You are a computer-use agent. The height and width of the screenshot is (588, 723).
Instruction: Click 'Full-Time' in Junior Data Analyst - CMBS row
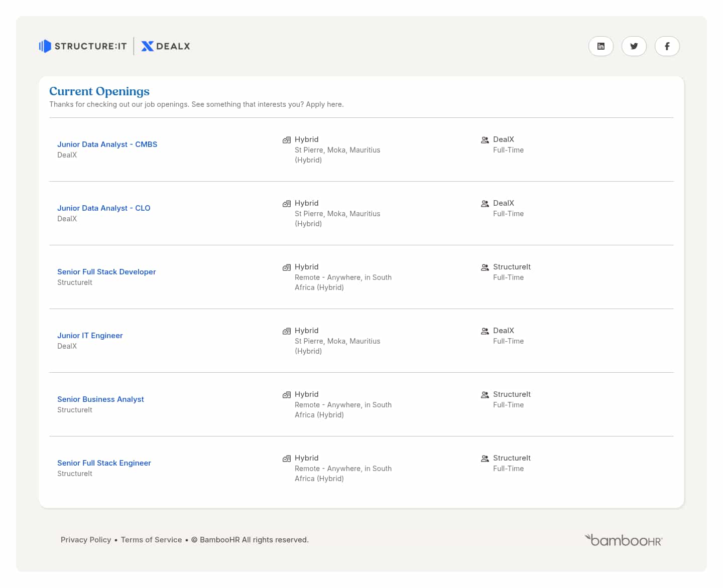coord(508,150)
